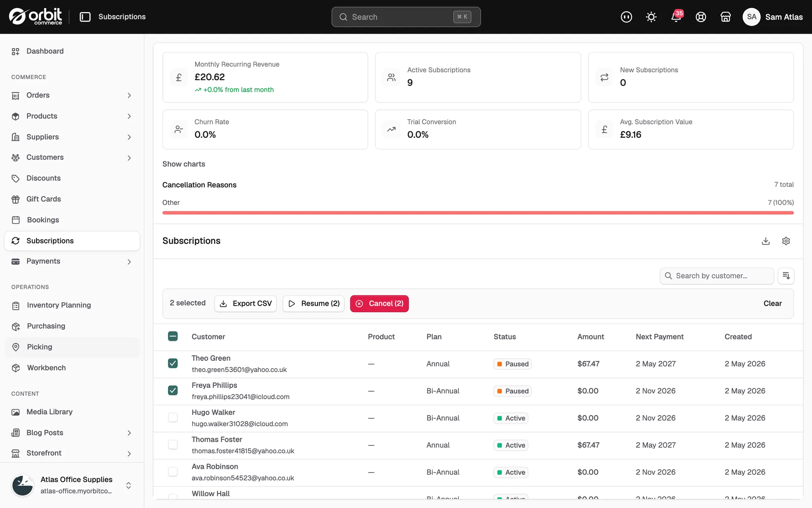
Task: Click Export CSV button
Action: 246,304
